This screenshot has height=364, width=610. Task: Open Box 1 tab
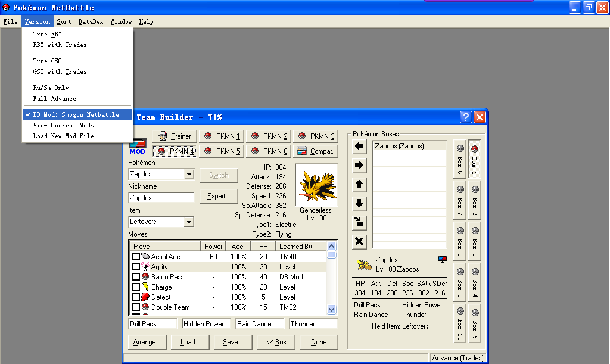[475, 159]
